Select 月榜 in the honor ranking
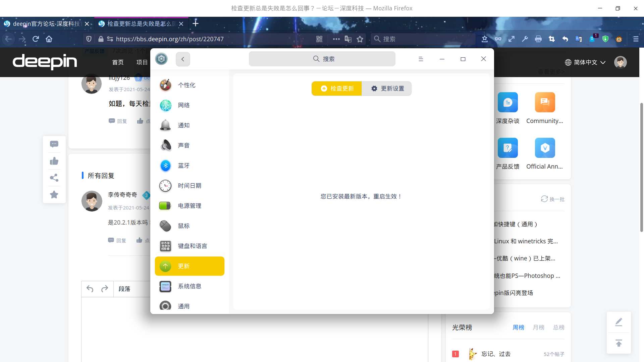The height and width of the screenshot is (362, 644). [x=538, y=327]
